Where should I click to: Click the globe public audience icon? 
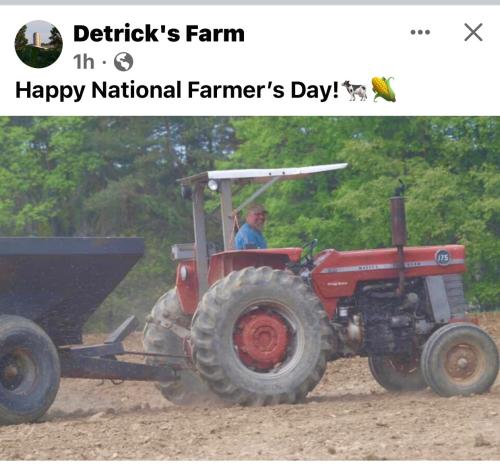123,62
